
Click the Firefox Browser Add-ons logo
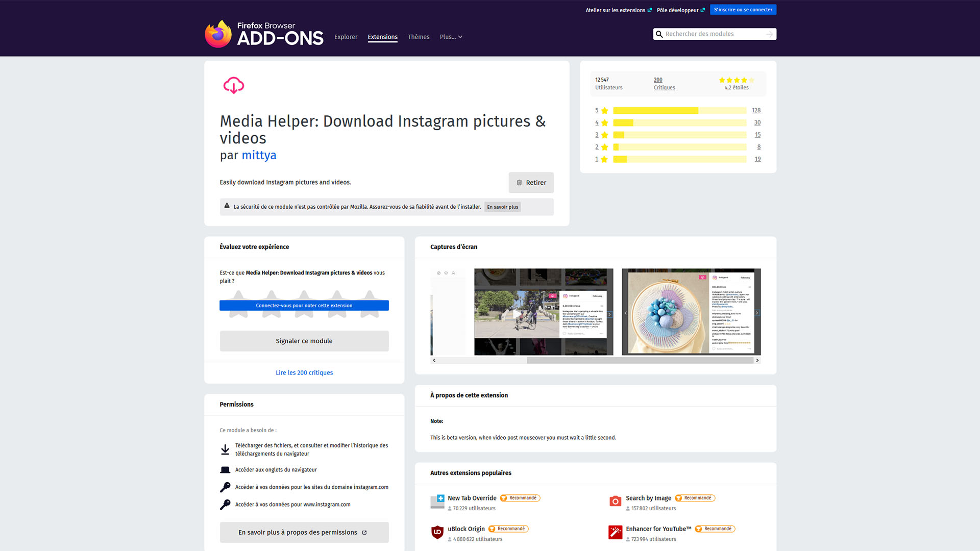coord(264,34)
